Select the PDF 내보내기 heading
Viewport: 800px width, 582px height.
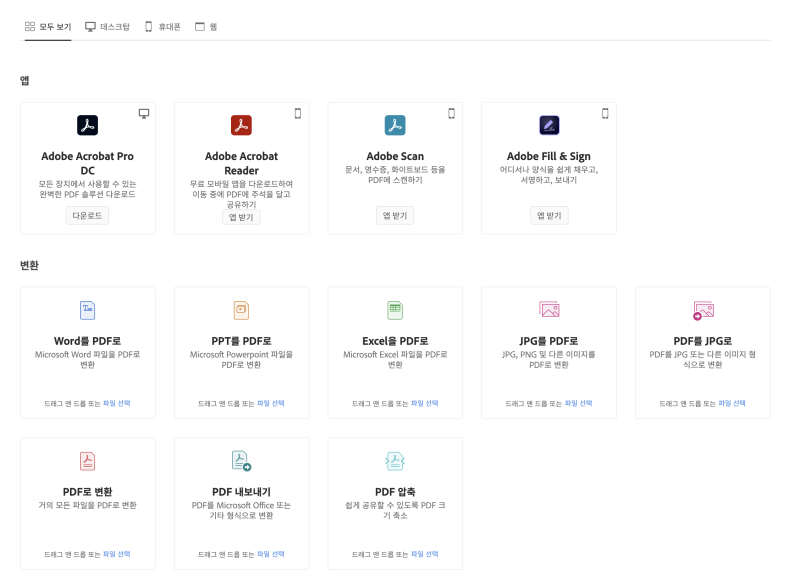tap(241, 492)
